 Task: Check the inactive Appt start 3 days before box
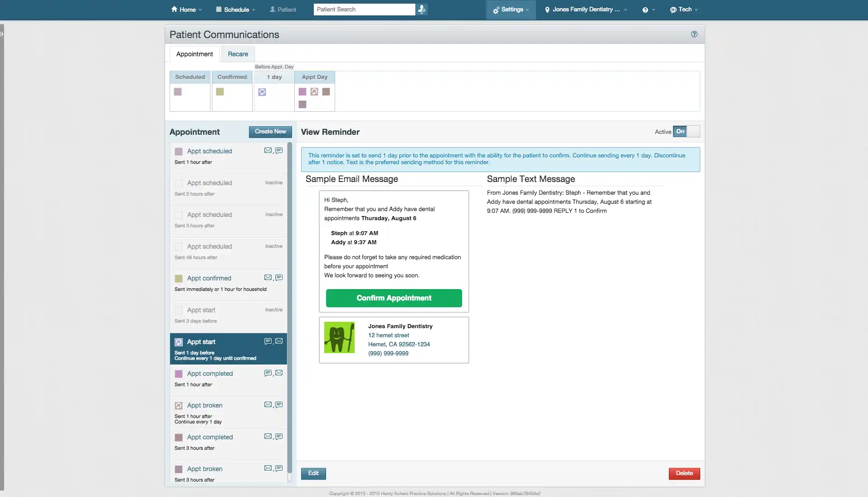pos(179,310)
